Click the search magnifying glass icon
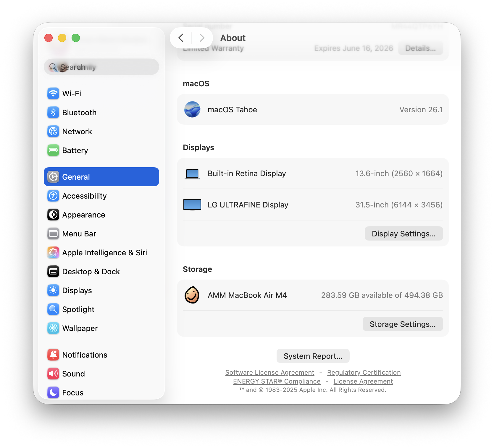The height and width of the screenshot is (448, 494). (53, 67)
